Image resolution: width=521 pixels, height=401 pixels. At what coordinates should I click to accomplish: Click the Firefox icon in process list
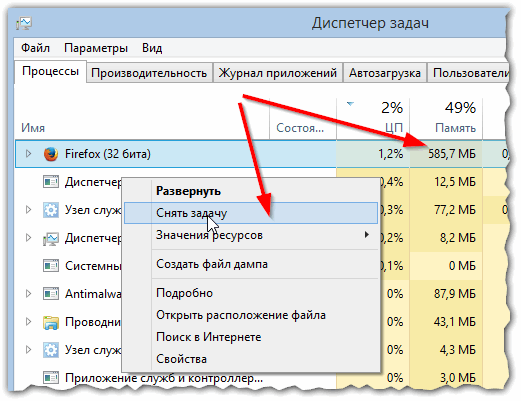click(x=51, y=154)
